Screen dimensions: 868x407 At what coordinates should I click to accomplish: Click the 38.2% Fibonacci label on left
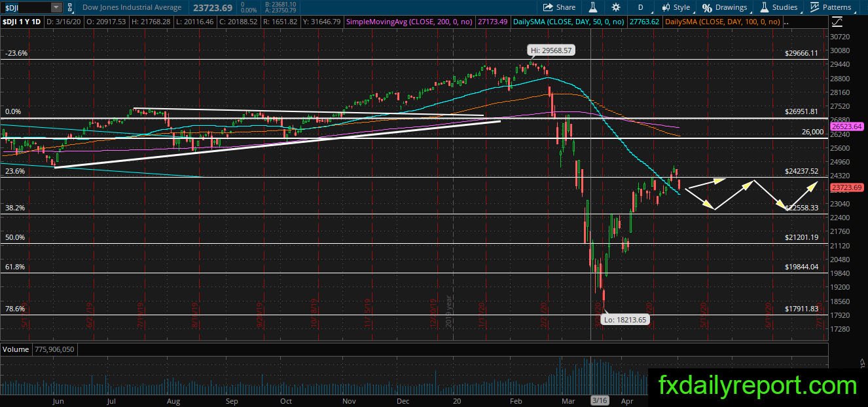click(15, 208)
